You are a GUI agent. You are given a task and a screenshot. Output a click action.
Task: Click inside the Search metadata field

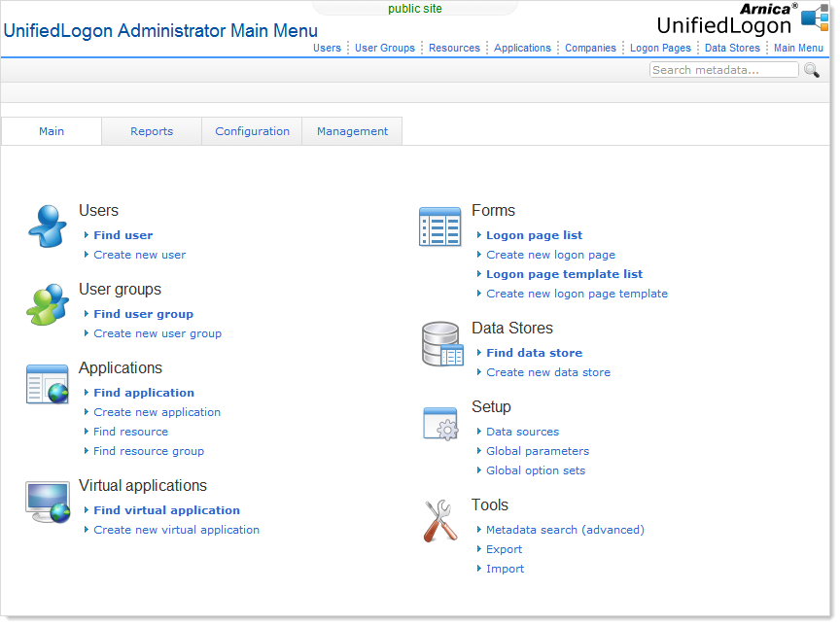(722, 70)
